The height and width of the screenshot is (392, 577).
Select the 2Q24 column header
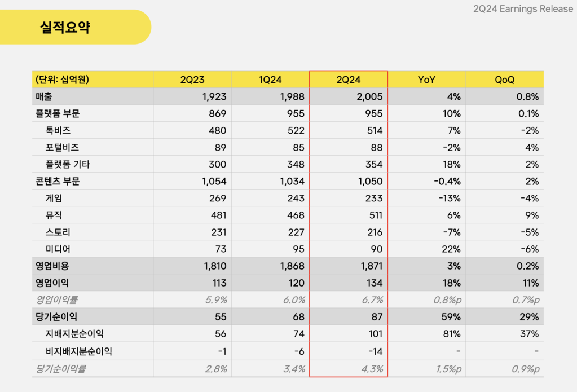click(348, 80)
